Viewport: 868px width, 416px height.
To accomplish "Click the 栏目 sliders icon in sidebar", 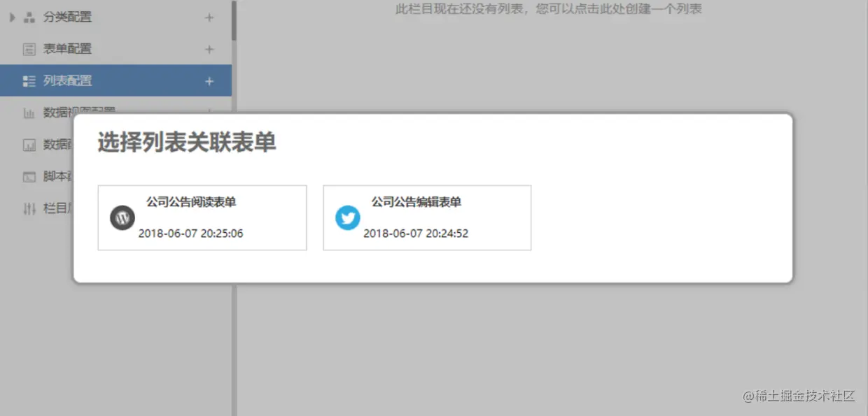I will tap(29, 209).
